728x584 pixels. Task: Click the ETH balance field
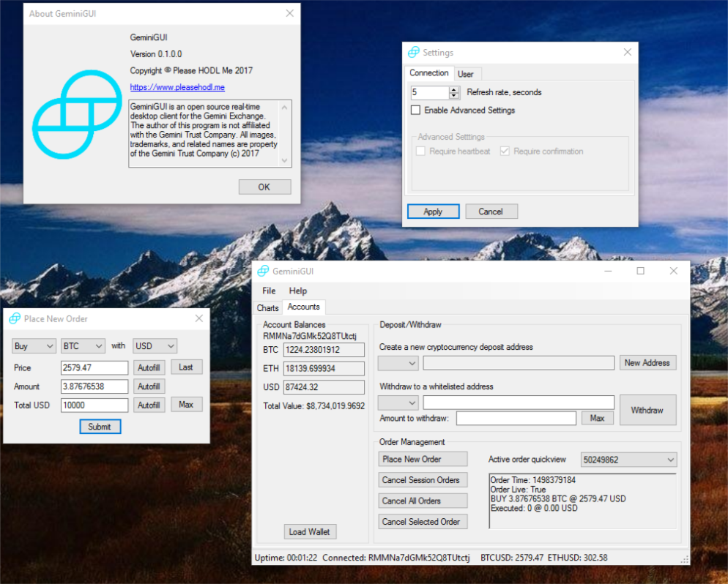pyautogui.click(x=324, y=368)
